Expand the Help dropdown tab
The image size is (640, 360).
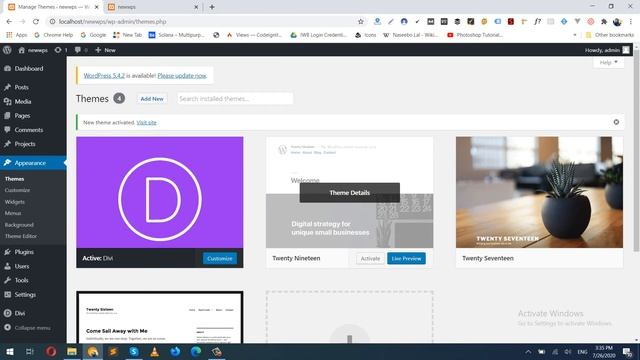[x=609, y=62]
